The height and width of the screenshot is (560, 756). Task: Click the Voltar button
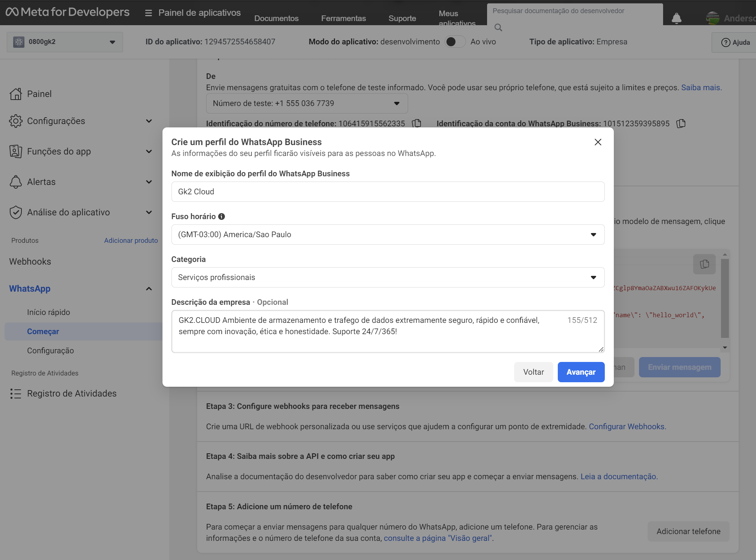533,372
